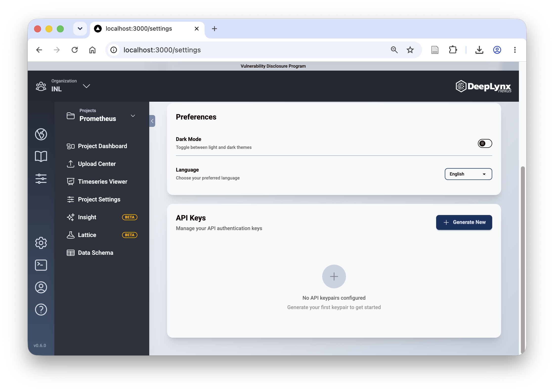The height and width of the screenshot is (392, 554).
Task: Click the plus circle under API Keys
Action: coord(334,276)
